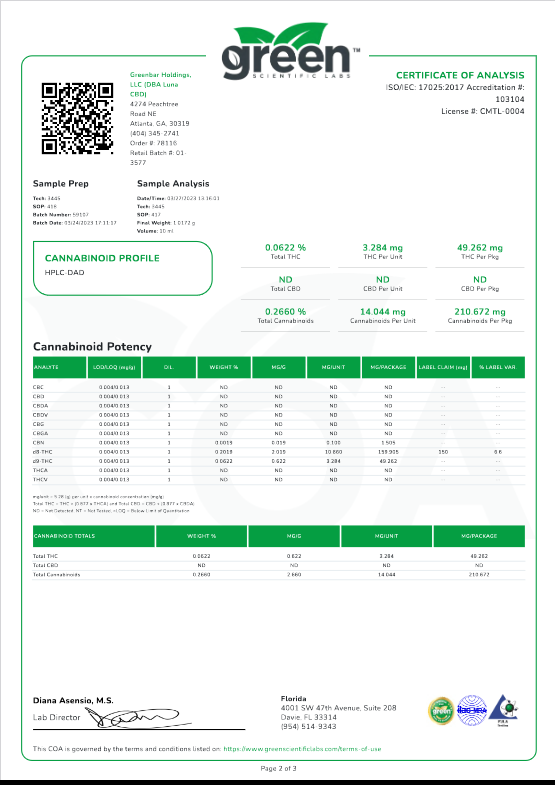This screenshot has width=555, height=785.
Task: Click the CBN analyte row name
Action: point(39,443)
